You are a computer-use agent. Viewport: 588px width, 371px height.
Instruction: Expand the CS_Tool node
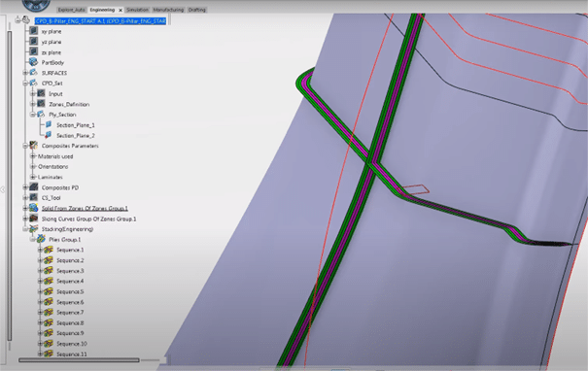pos(25,197)
